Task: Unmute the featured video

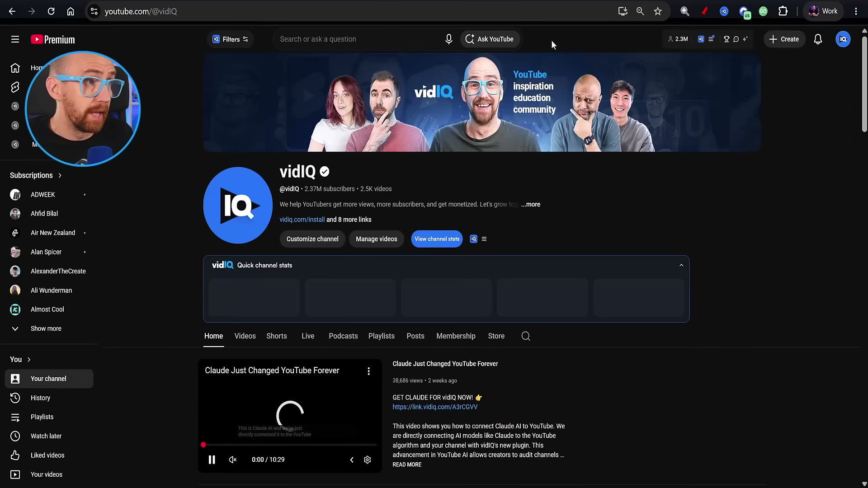Action: click(x=233, y=460)
